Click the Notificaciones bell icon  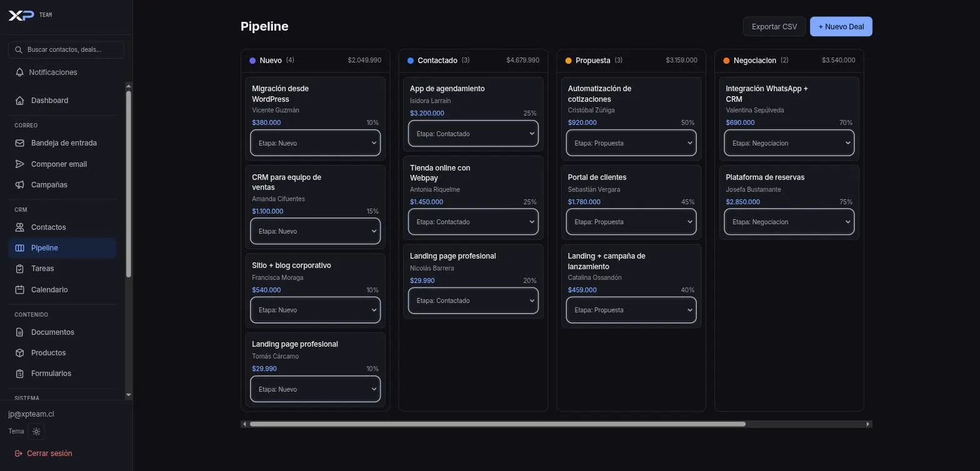(x=20, y=72)
